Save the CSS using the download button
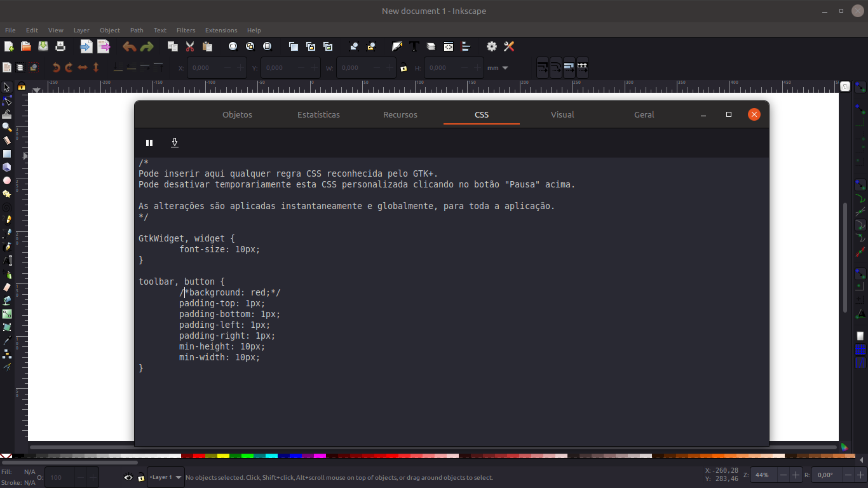868x488 pixels. coord(175,143)
